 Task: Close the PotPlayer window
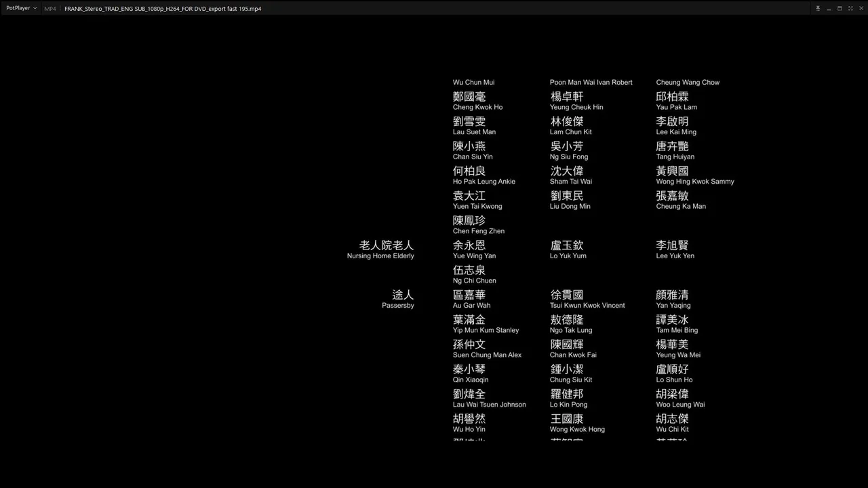pos(861,8)
